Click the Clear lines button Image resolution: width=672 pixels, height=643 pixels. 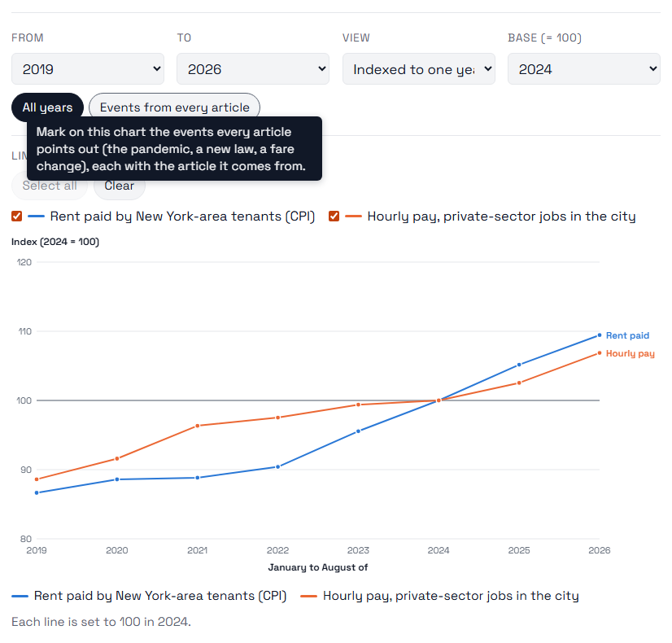(x=120, y=189)
